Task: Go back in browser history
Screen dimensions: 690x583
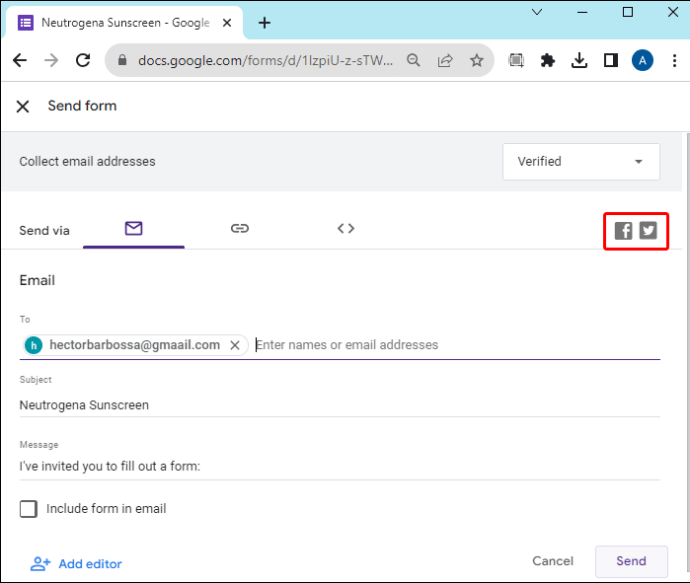Action: 20,60
